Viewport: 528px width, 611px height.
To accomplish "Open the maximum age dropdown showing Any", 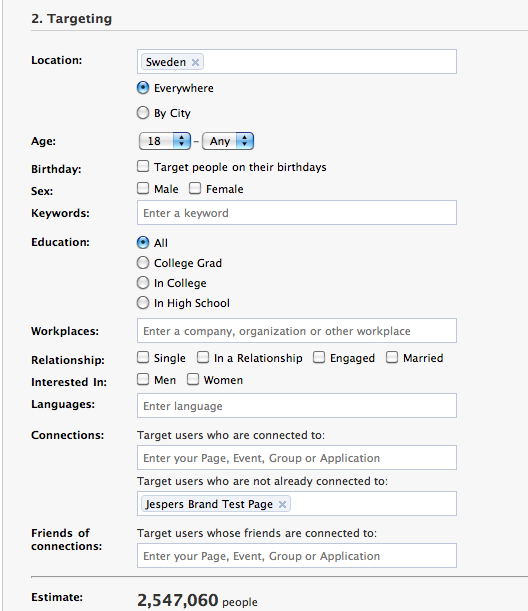I will click(228, 141).
